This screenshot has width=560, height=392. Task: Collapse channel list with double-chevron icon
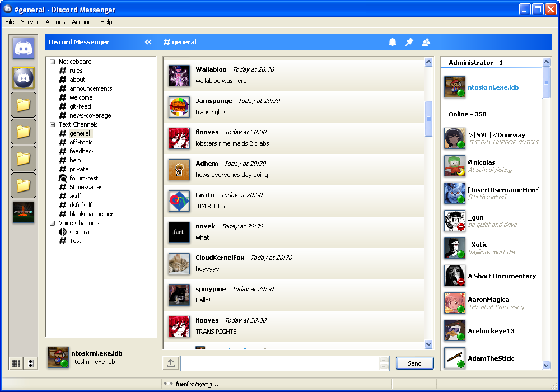coord(148,42)
